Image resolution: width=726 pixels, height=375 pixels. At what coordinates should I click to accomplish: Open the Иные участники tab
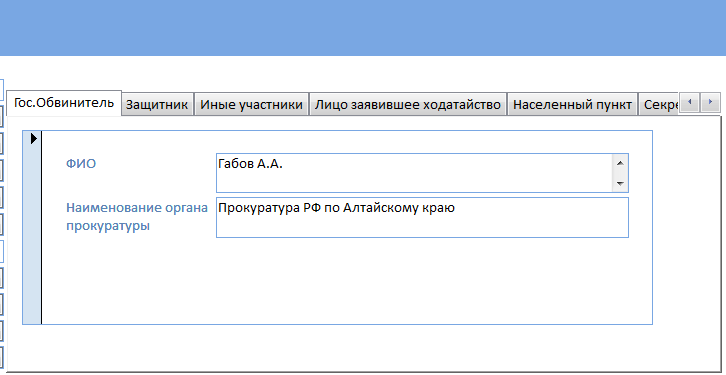(x=251, y=105)
